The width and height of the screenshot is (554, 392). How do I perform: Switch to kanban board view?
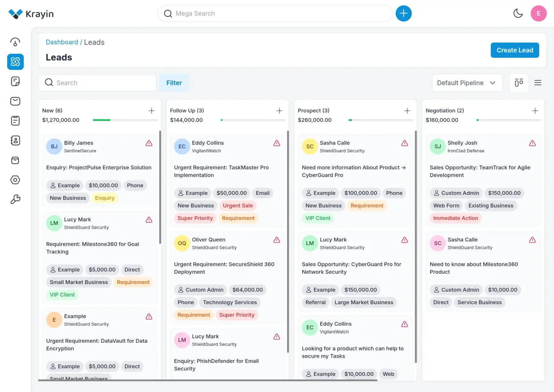click(519, 83)
